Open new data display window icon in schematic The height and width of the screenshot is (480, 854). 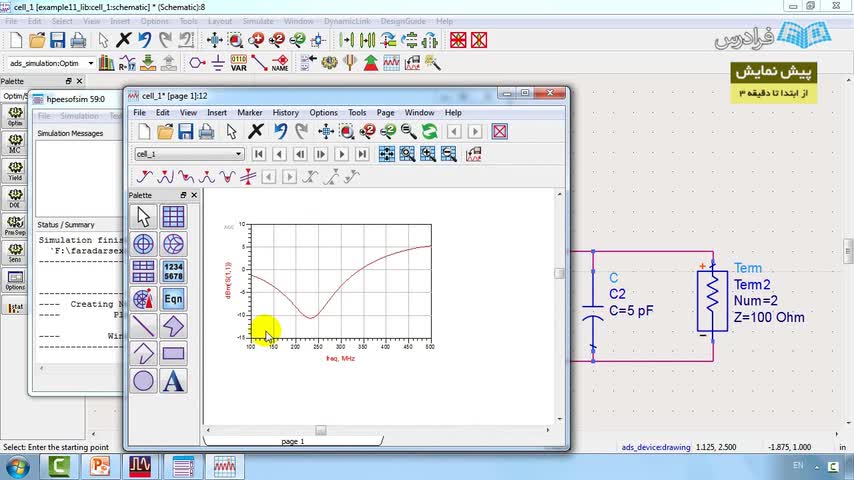pyautogui.click(x=391, y=63)
